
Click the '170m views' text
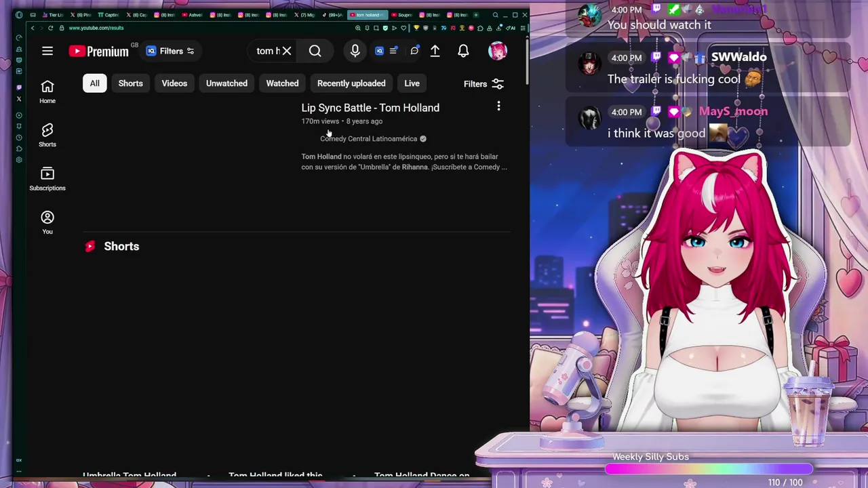tap(320, 121)
